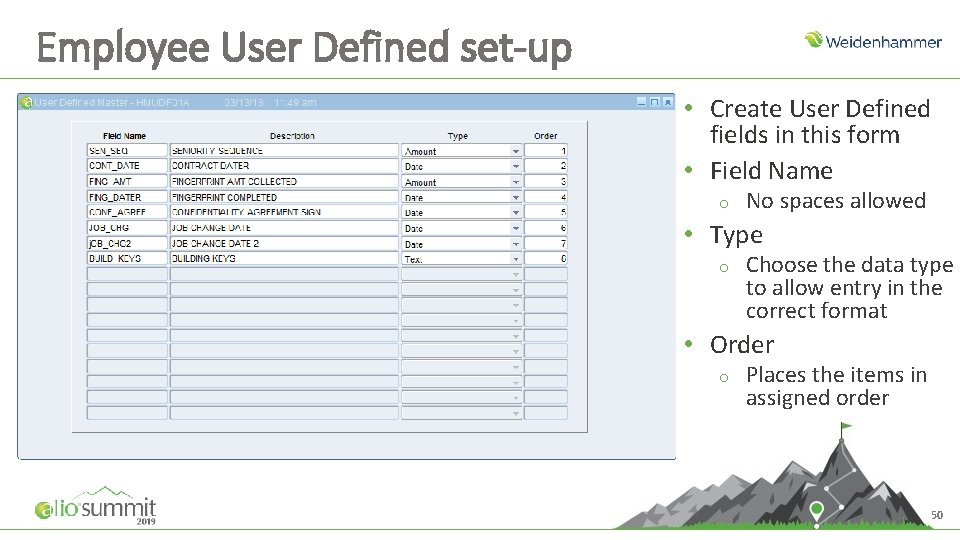Open Type dropdown for SEN_SEQ row
Image resolution: width=960 pixels, height=540 pixels.
(516, 151)
